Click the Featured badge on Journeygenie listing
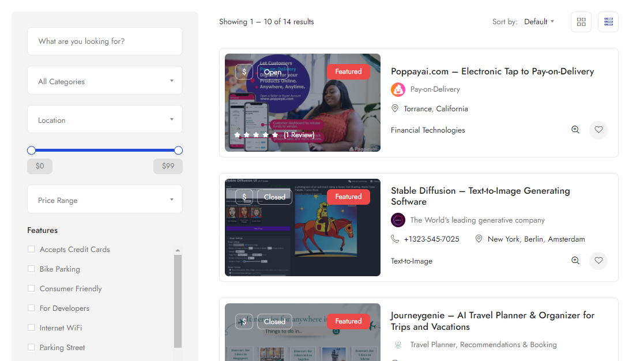This screenshot has height=361, width=644. (x=348, y=321)
